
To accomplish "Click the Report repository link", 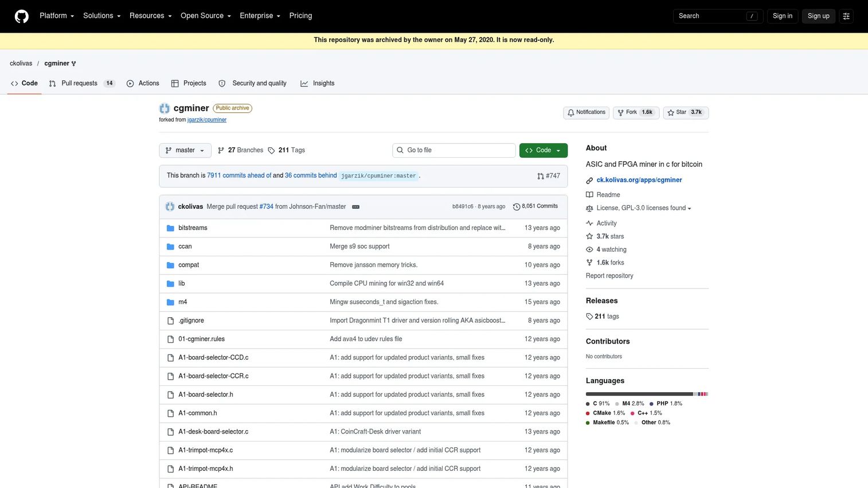I will coord(609,276).
